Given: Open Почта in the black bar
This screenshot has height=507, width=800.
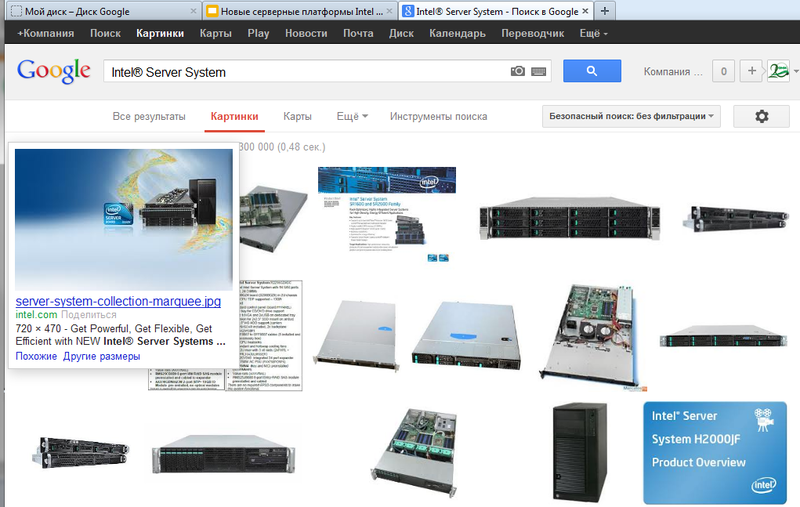Looking at the screenshot, I should pyautogui.click(x=358, y=34).
